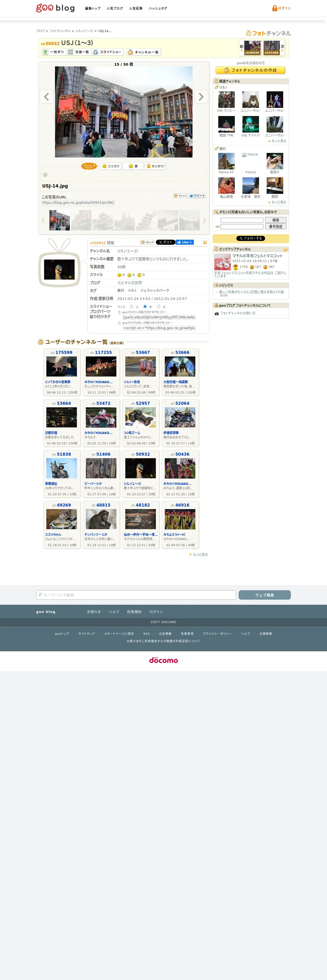Select the <script src= embed tag field
Viewport: 327px width, 980px height.
coord(159,328)
